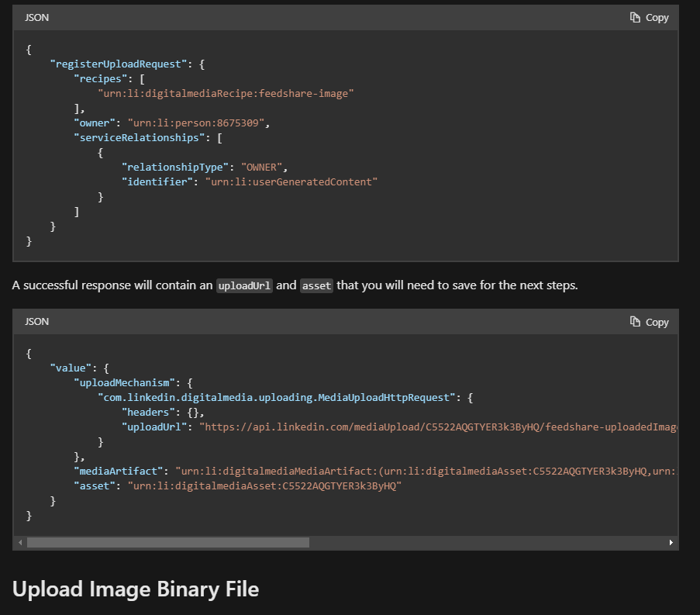The height and width of the screenshot is (615, 700).
Task: Click the "recipes" key
Action: [101, 78]
